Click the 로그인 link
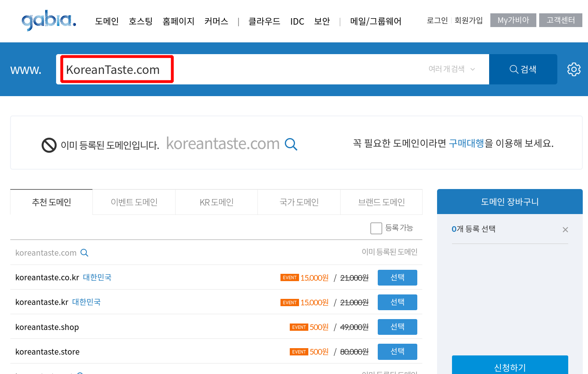 437,20
